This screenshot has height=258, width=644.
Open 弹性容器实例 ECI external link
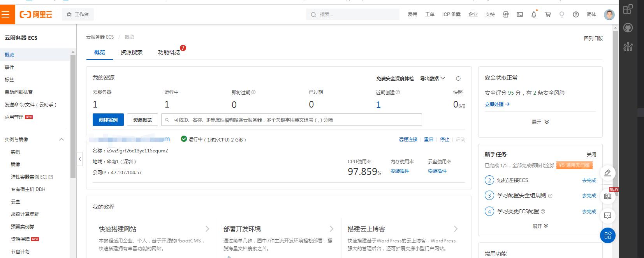[32, 177]
